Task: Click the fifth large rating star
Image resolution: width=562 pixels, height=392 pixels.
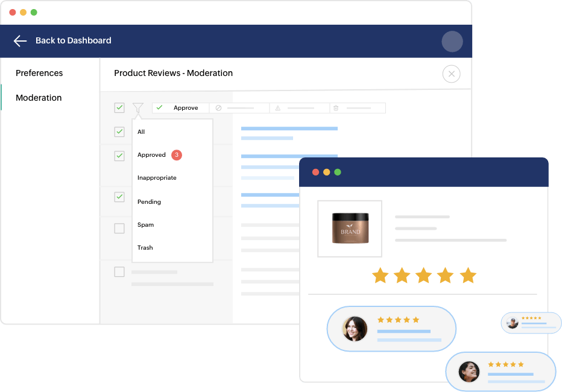Action: pyautogui.click(x=468, y=276)
